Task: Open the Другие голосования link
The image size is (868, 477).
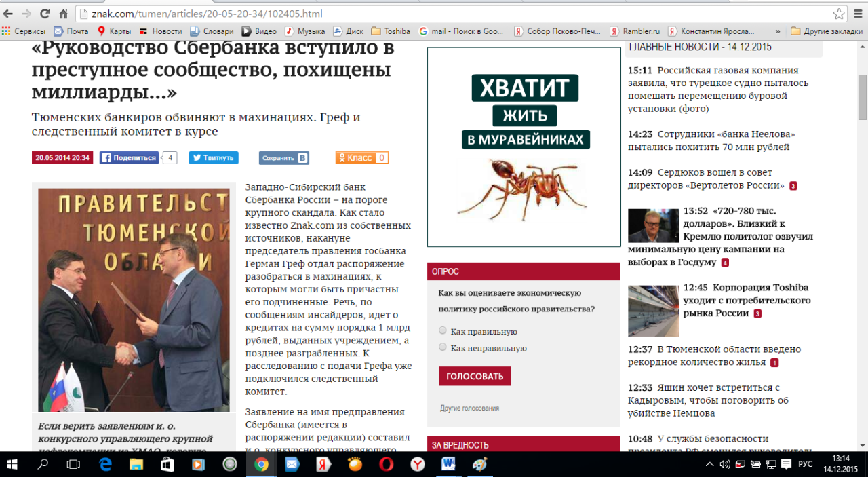Action: [469, 408]
